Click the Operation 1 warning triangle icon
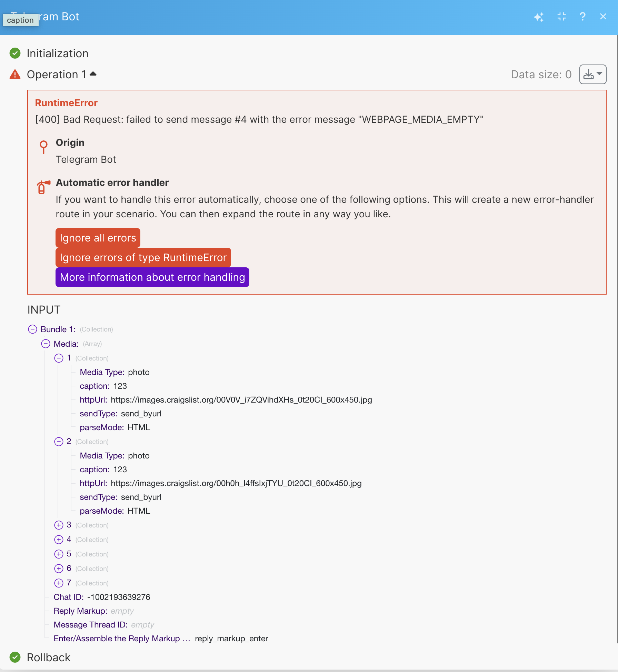Screen dimensions: 618x672 15,74
